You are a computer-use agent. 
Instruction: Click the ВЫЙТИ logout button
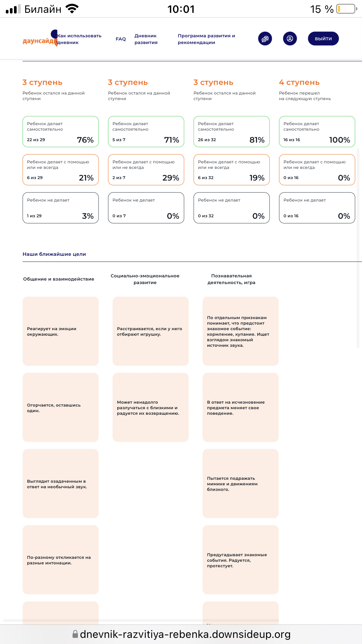pos(323,38)
